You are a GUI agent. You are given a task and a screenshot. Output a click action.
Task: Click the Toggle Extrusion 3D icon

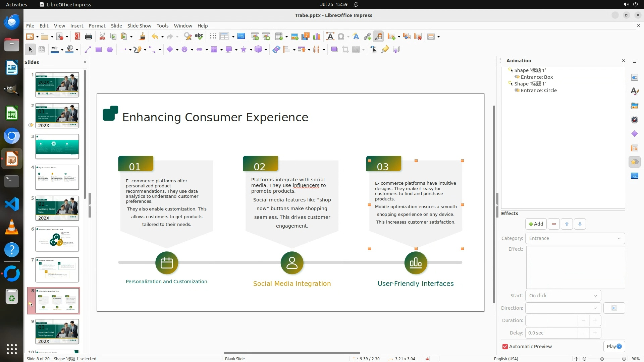point(396,50)
